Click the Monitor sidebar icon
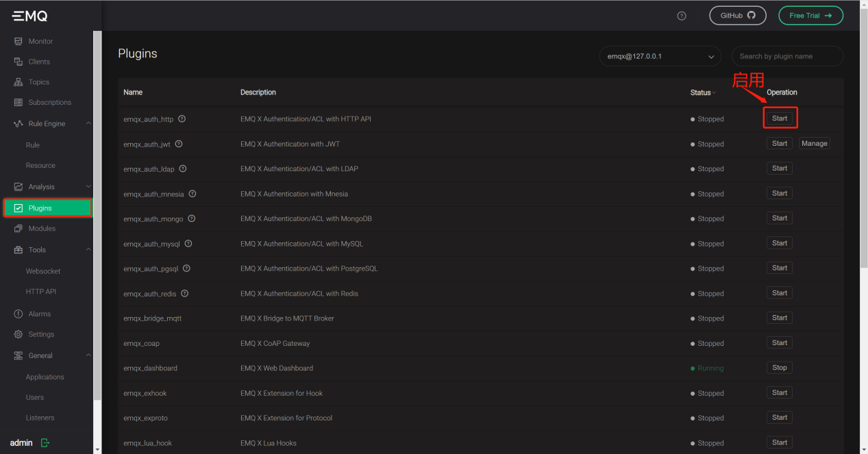868x454 pixels. [x=18, y=41]
